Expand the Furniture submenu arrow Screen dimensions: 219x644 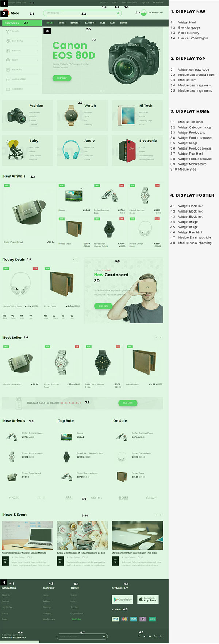38,50
